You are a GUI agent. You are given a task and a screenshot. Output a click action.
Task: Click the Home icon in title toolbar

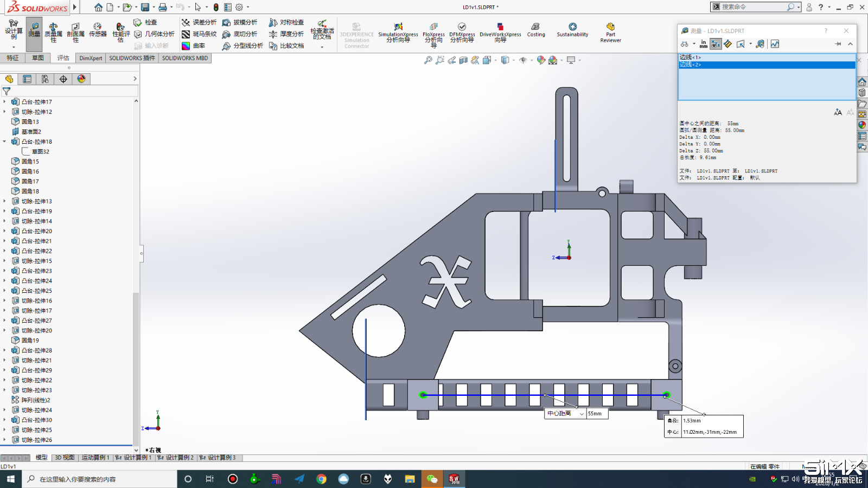[x=98, y=7]
